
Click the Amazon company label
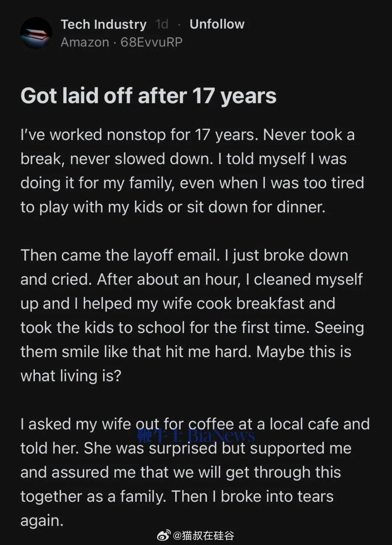[85, 42]
